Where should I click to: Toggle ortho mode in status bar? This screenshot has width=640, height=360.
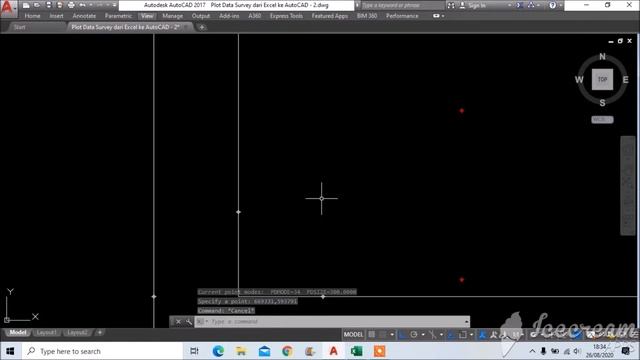(402, 335)
